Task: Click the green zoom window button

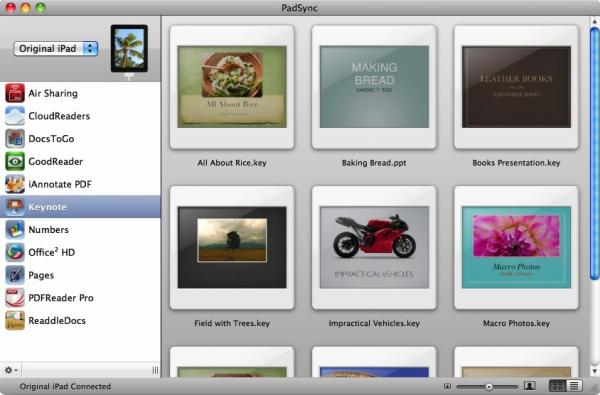Action: point(40,8)
